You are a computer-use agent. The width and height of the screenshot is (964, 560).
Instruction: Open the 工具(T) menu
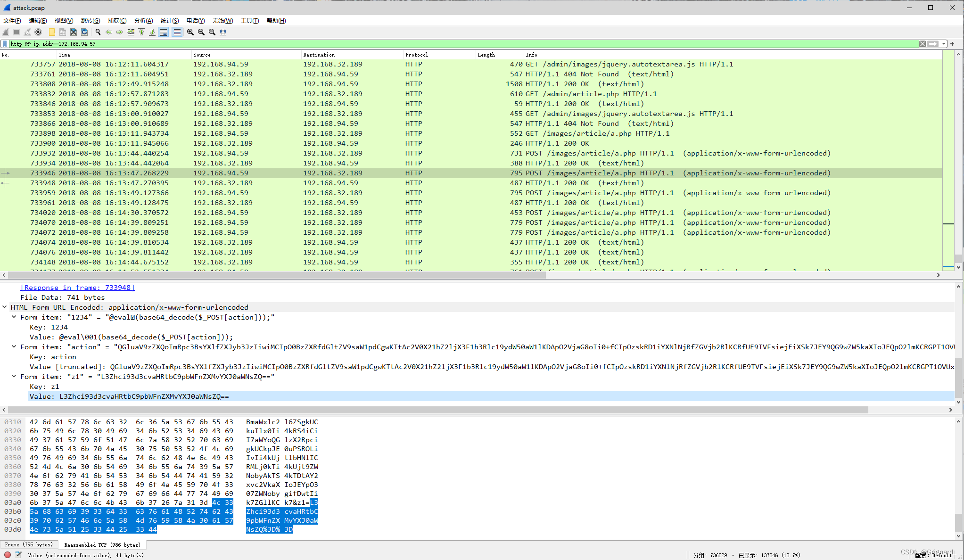pos(250,21)
